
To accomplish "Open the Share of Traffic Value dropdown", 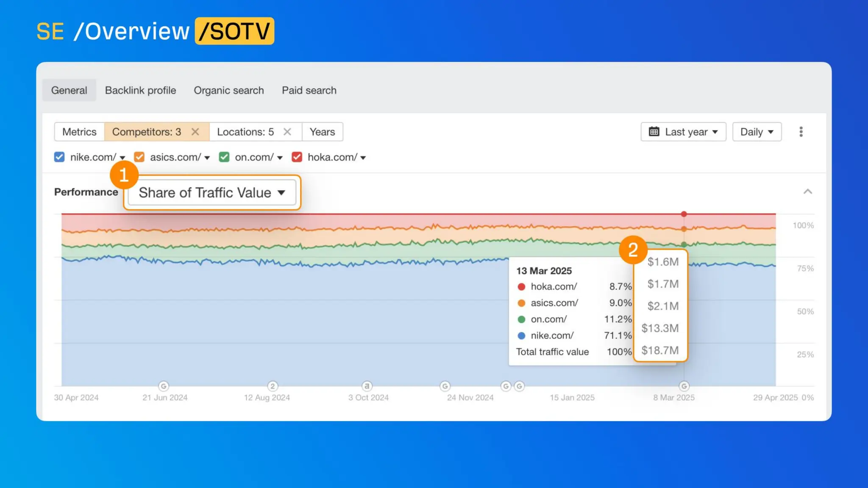I will (x=212, y=193).
